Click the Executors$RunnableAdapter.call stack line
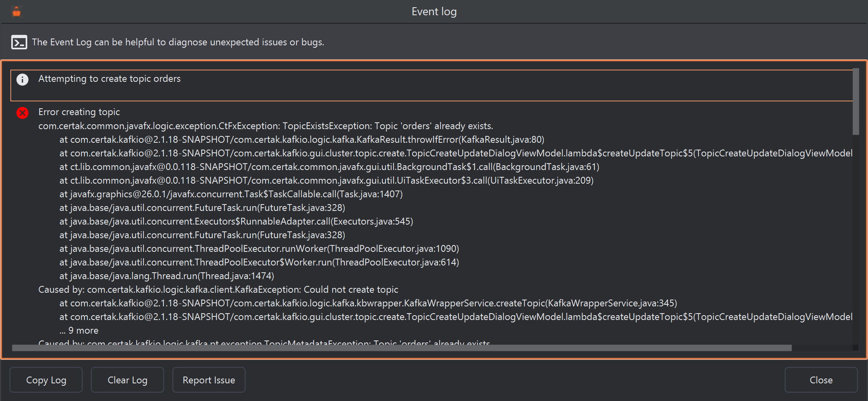This screenshot has width=868, height=401. click(x=236, y=221)
